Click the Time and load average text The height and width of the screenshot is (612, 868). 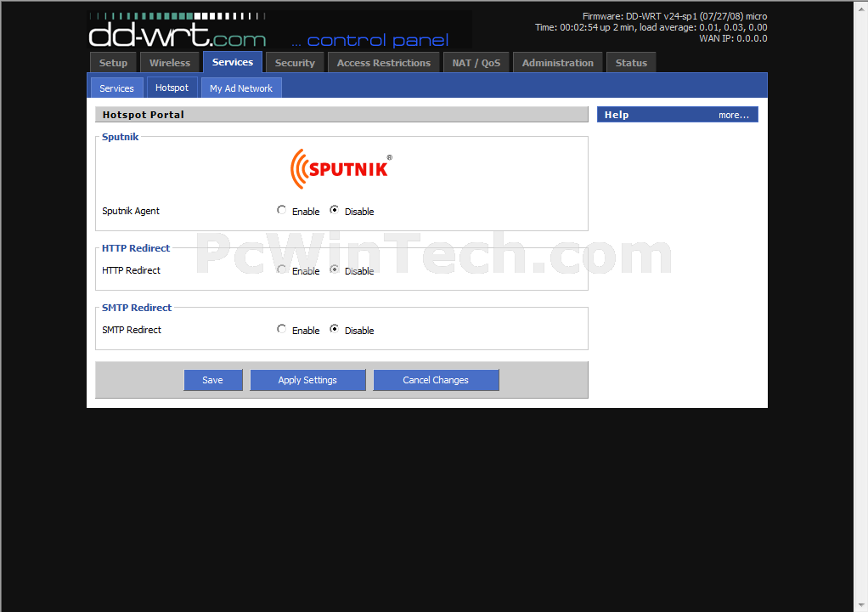pyautogui.click(x=651, y=27)
